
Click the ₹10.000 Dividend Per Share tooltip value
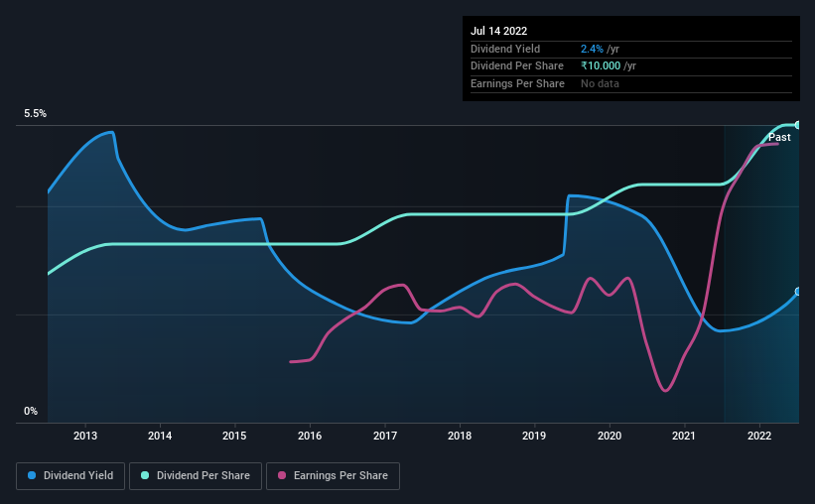point(601,66)
